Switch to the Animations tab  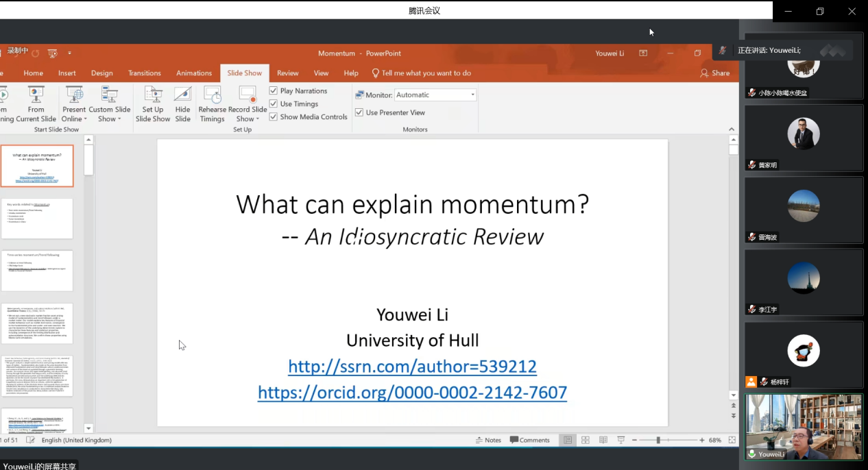194,73
